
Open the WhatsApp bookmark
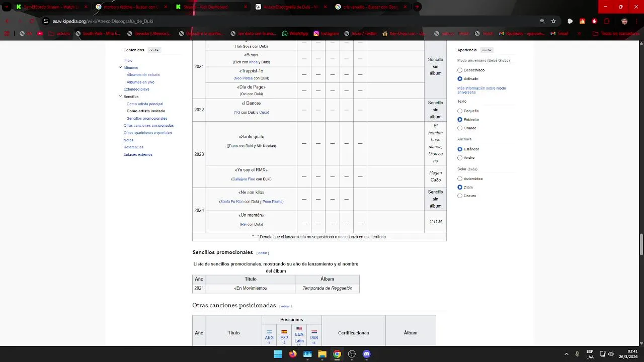[x=295, y=34]
